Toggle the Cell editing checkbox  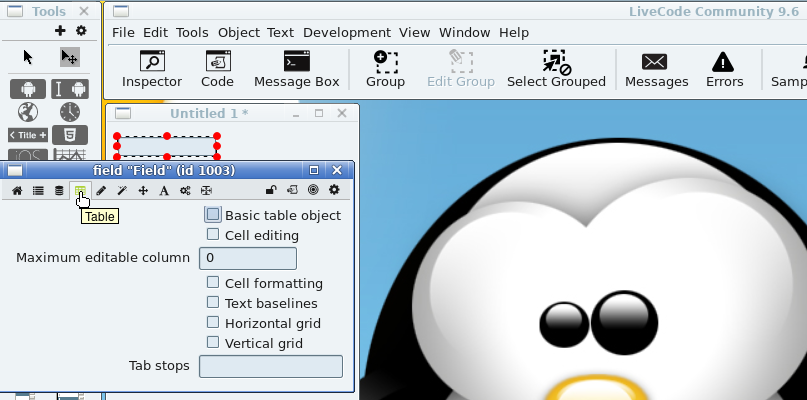pos(213,235)
